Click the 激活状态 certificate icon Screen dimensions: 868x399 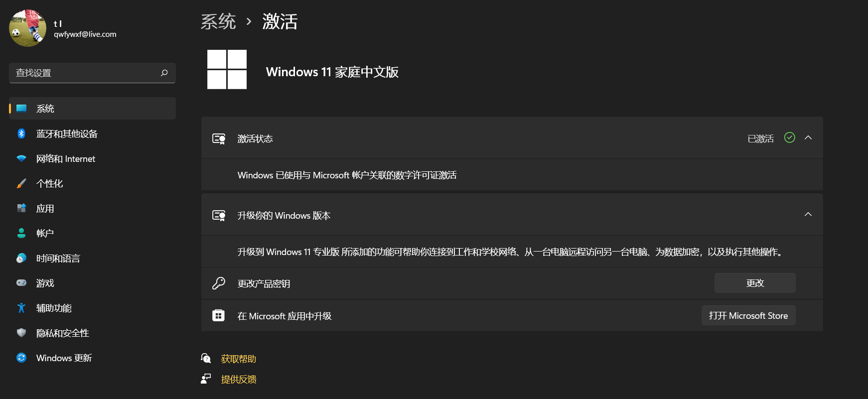(219, 138)
